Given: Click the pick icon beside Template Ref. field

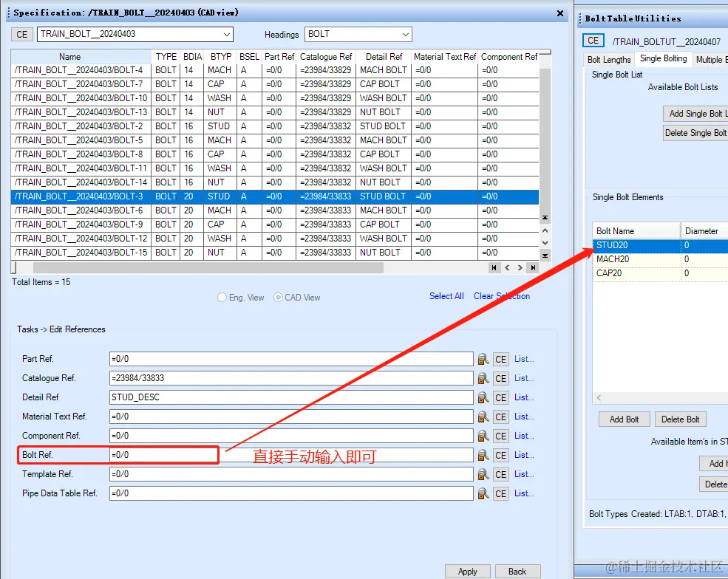Looking at the screenshot, I should pos(483,474).
